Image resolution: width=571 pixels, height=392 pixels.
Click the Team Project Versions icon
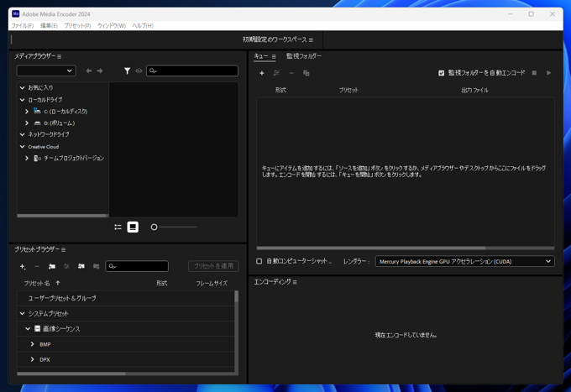tap(37, 158)
